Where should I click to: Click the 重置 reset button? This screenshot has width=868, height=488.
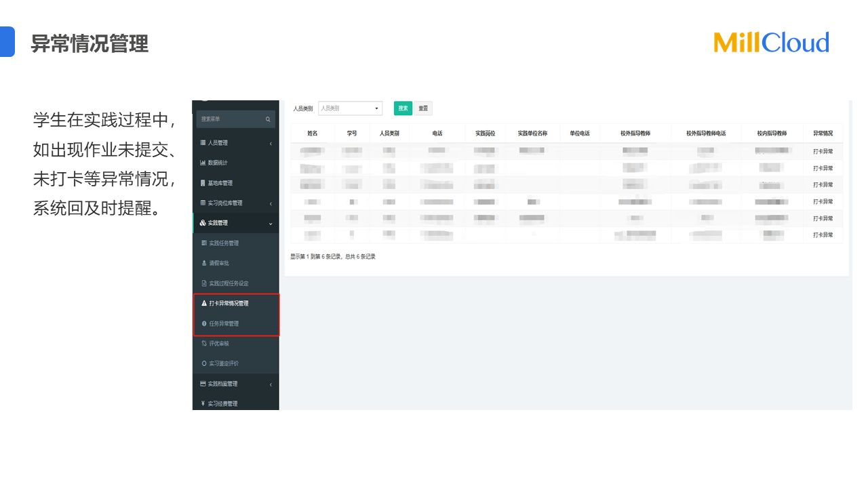tap(423, 108)
